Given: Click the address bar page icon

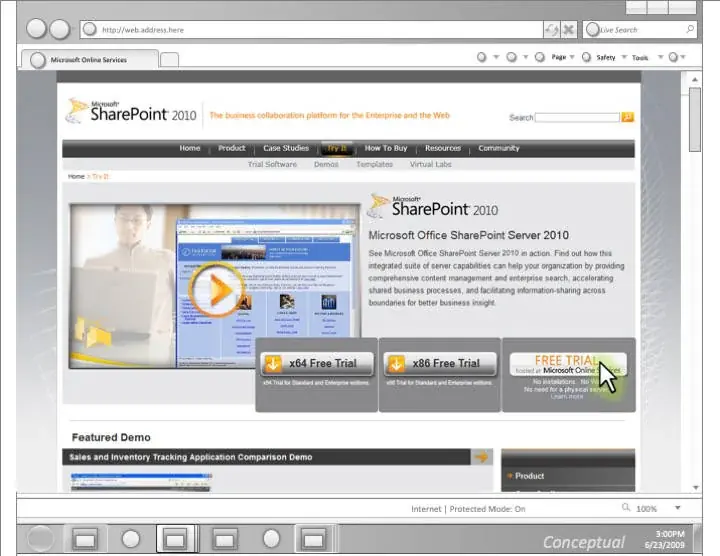Looking at the screenshot, I should point(90,29).
